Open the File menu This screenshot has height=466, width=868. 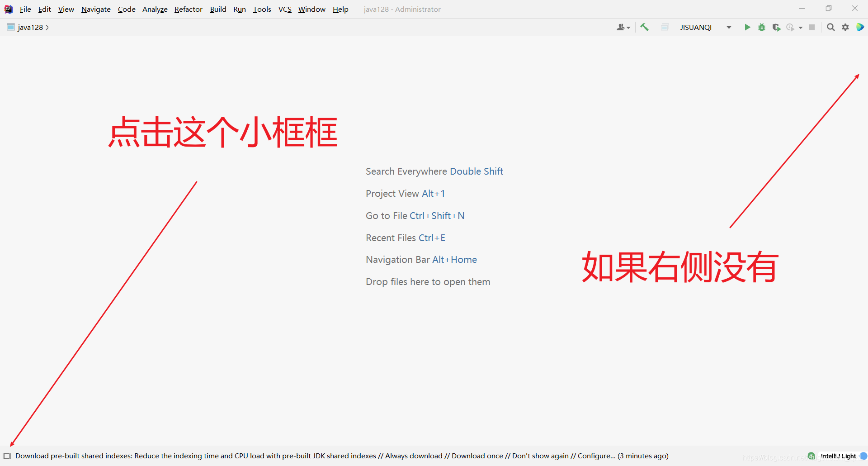(25, 9)
